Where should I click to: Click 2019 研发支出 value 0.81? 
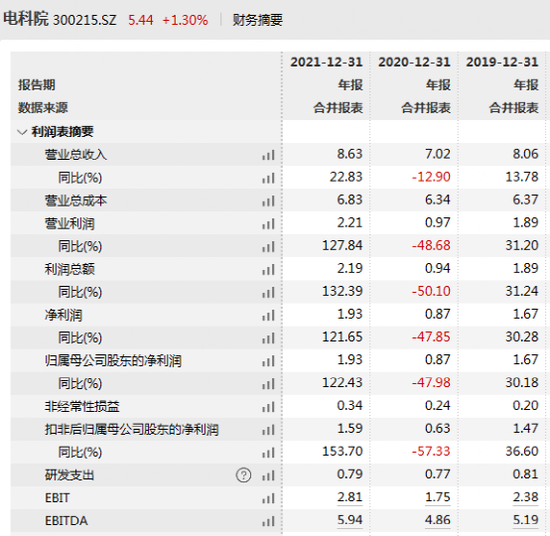pyautogui.click(x=525, y=474)
